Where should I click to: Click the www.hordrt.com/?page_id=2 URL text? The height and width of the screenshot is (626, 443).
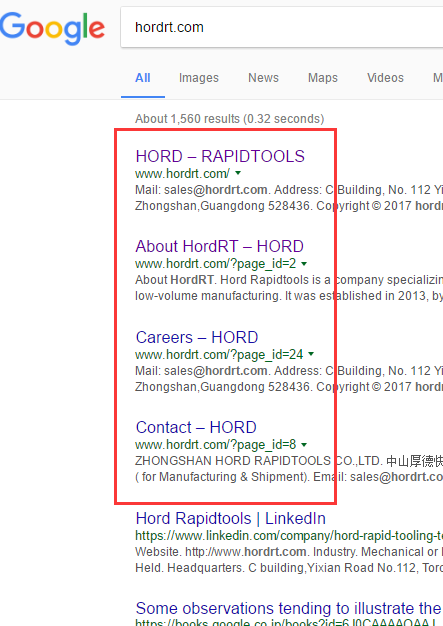[216, 263]
